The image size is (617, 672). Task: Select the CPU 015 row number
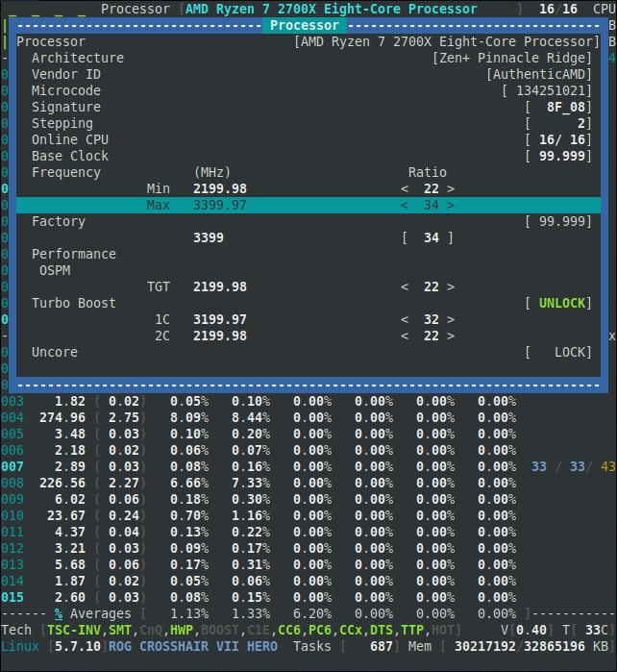click(x=12, y=597)
